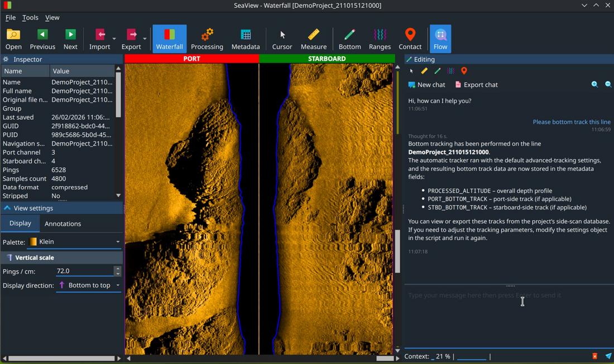Switch to the Cursor tool mode
This screenshot has height=364, width=614.
point(282,39)
